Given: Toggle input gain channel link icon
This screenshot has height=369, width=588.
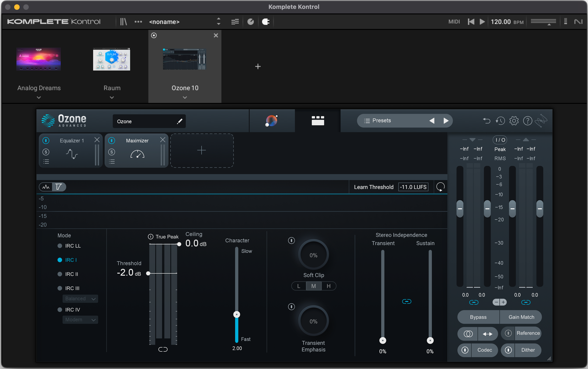Looking at the screenshot, I should pyautogui.click(x=473, y=303).
